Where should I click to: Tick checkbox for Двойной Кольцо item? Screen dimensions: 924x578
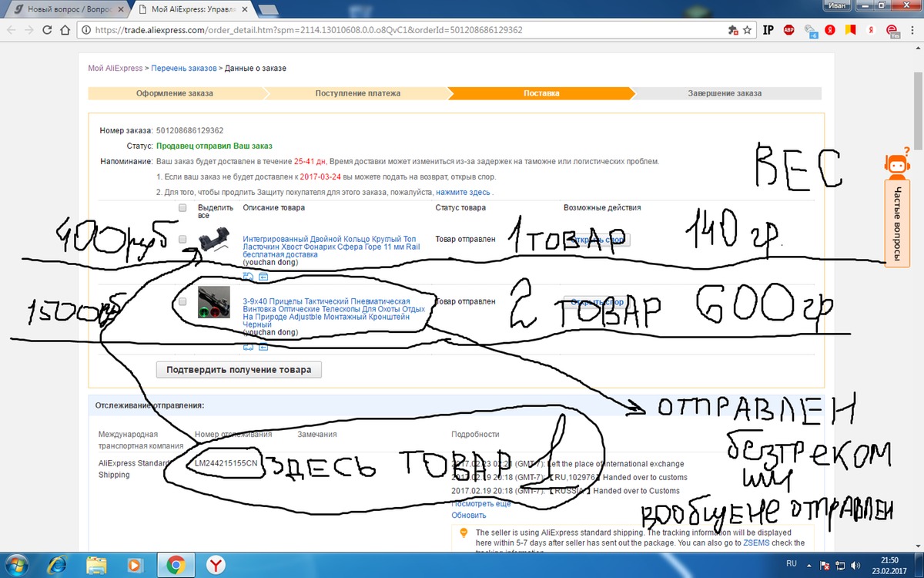182,240
